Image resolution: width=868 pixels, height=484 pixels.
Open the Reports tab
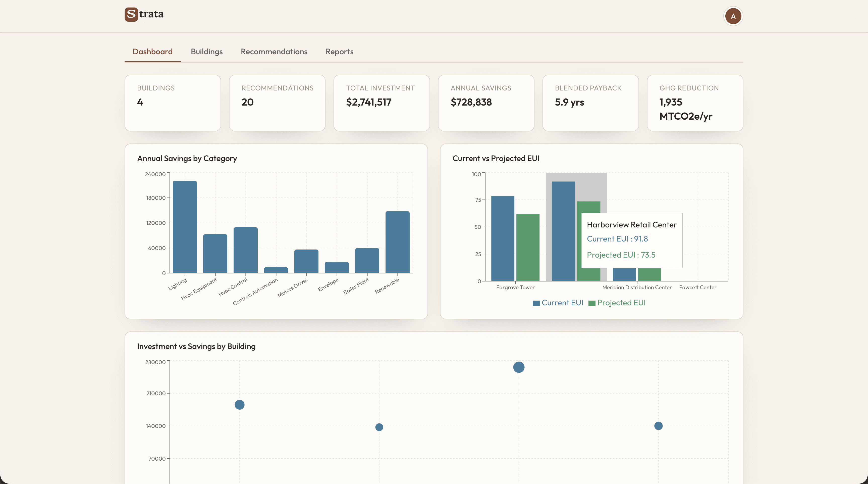click(339, 52)
